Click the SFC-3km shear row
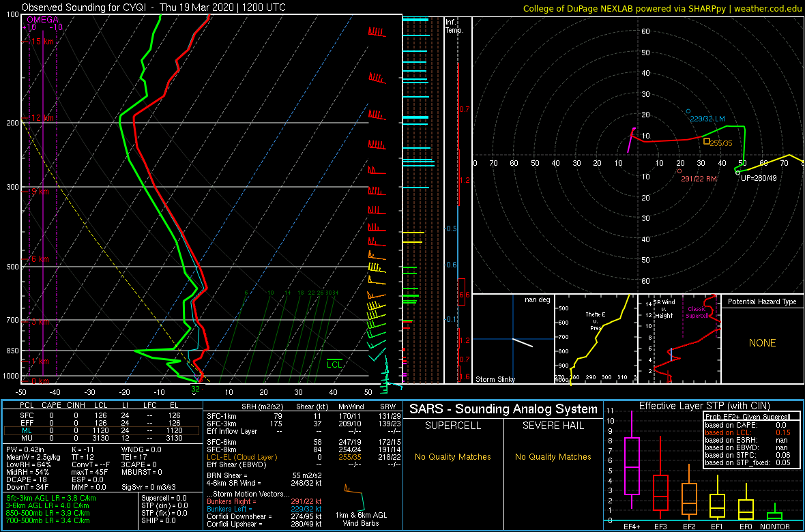 coord(303,423)
